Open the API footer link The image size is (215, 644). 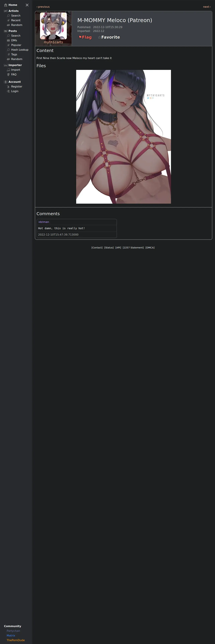tap(118, 248)
